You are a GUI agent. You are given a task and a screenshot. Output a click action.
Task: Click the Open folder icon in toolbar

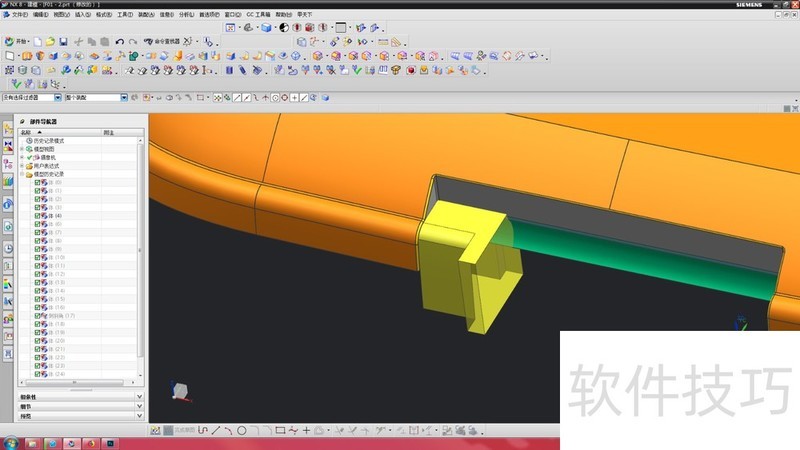point(50,41)
